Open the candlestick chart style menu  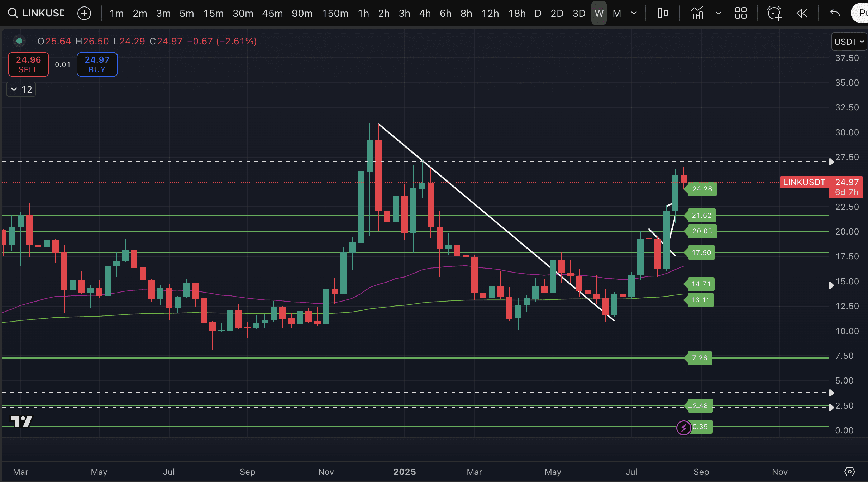point(663,13)
